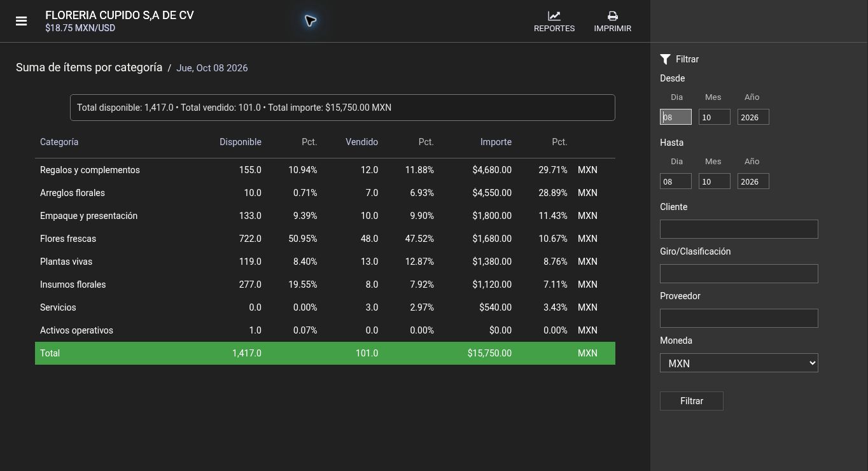
Task: Click the Disponible column header
Action: click(241, 142)
